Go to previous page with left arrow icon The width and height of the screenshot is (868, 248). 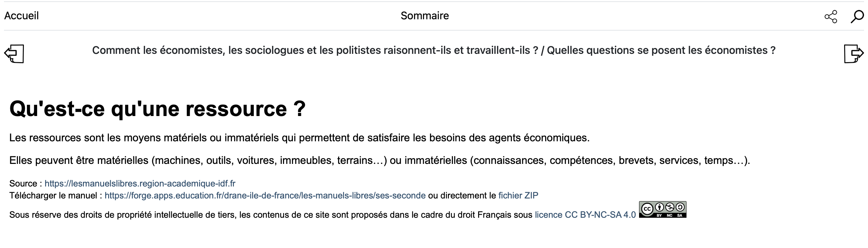(x=14, y=53)
